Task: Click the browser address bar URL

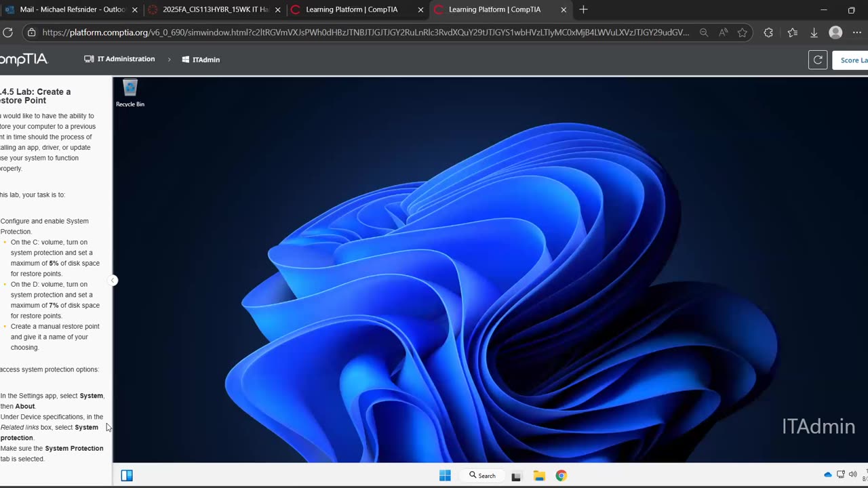Action: coord(366,33)
